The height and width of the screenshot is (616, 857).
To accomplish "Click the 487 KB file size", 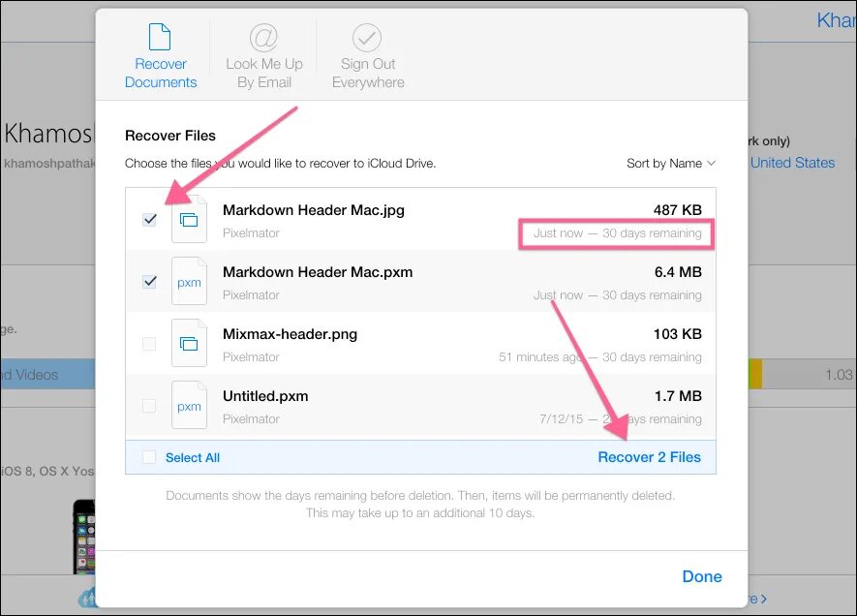I will coord(678,210).
